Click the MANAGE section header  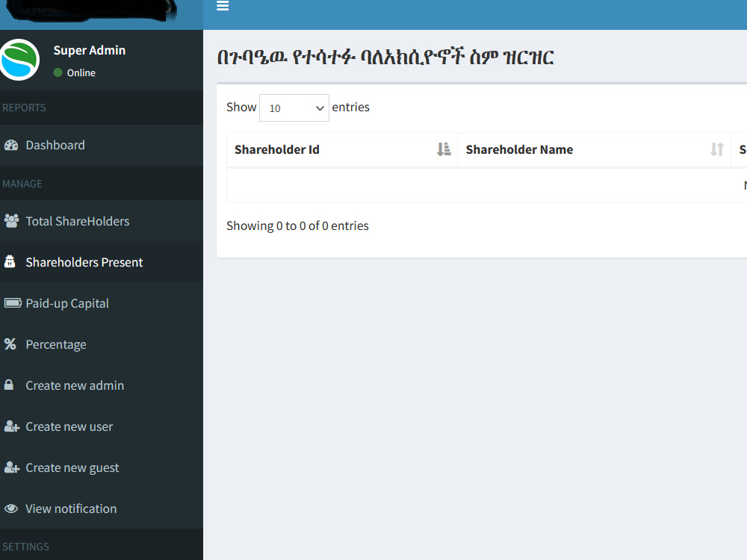click(x=22, y=184)
